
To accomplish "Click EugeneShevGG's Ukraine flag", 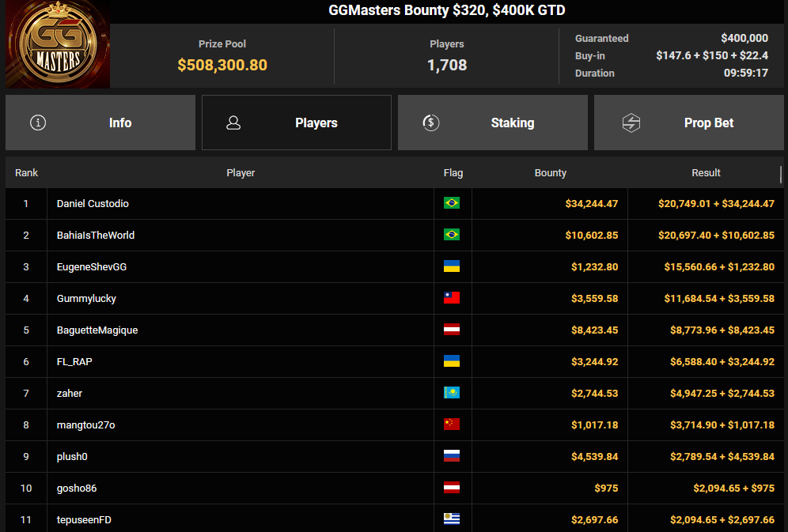I will coord(451,266).
